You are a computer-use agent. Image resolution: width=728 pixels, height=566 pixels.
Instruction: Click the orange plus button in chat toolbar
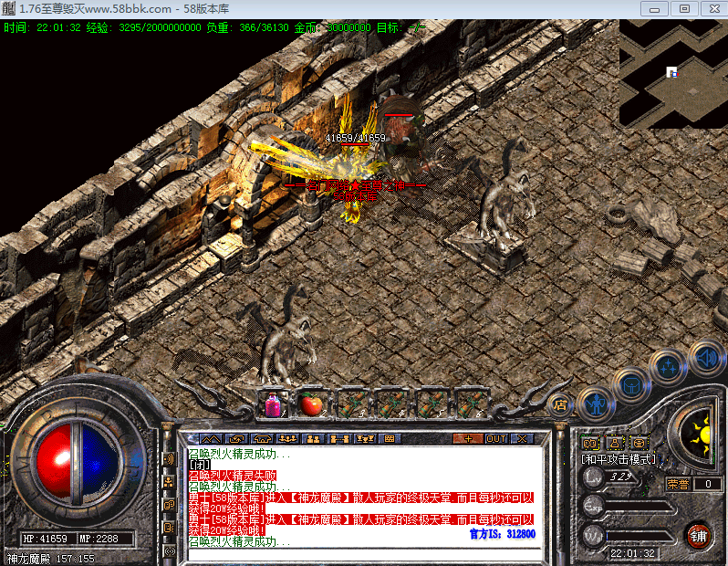(468, 439)
